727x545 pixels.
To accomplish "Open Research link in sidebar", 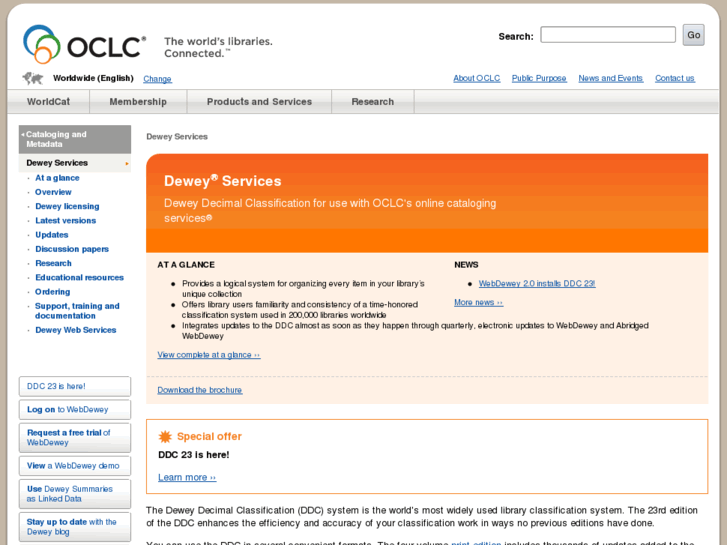I will click(x=53, y=263).
